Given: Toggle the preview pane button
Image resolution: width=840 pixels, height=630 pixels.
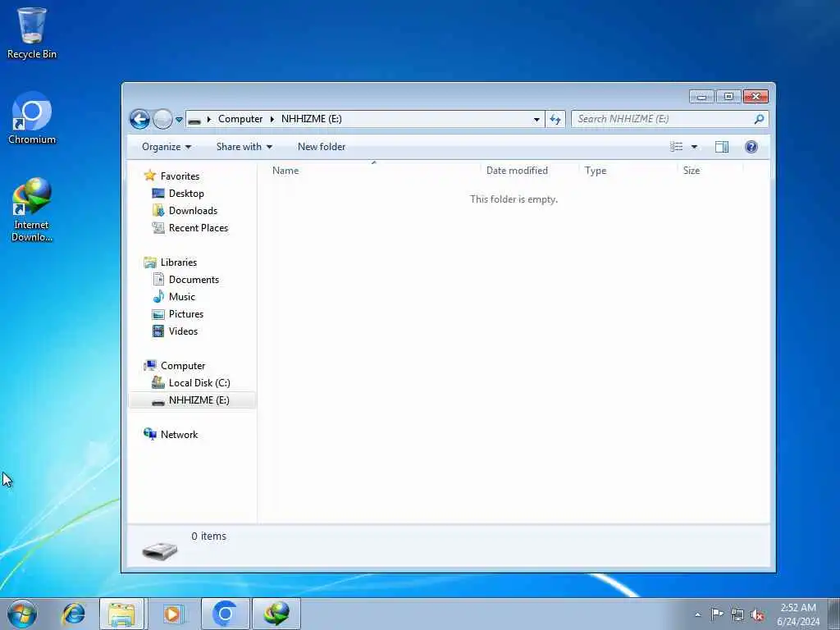Looking at the screenshot, I should [722, 147].
